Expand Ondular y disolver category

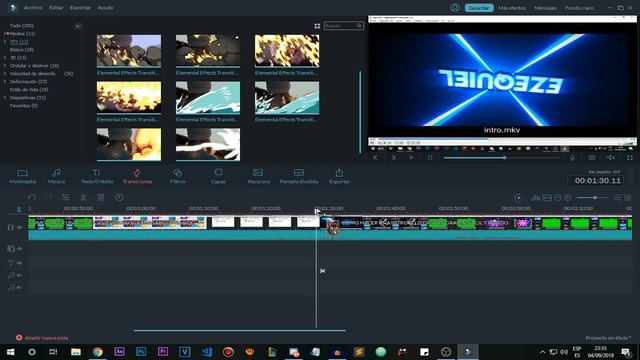5,66
